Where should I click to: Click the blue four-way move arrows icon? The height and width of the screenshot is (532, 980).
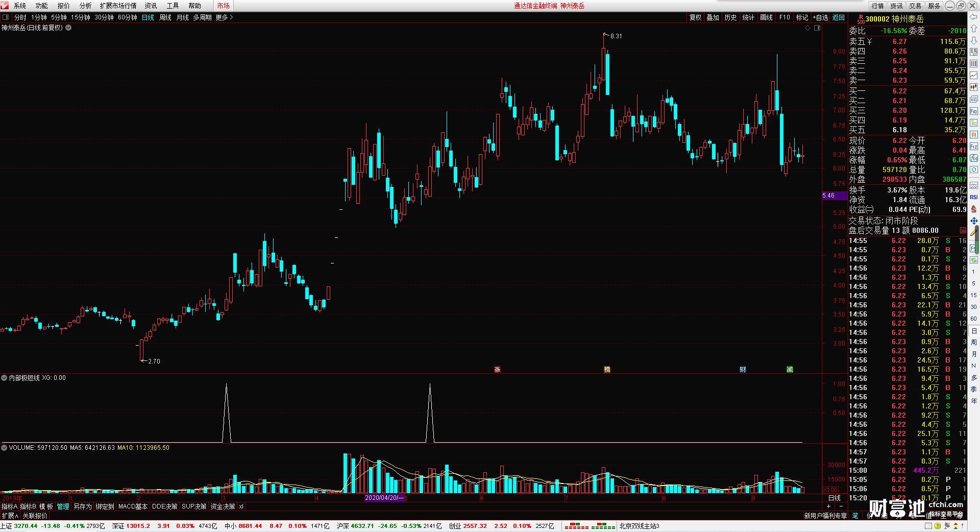tap(974, 221)
